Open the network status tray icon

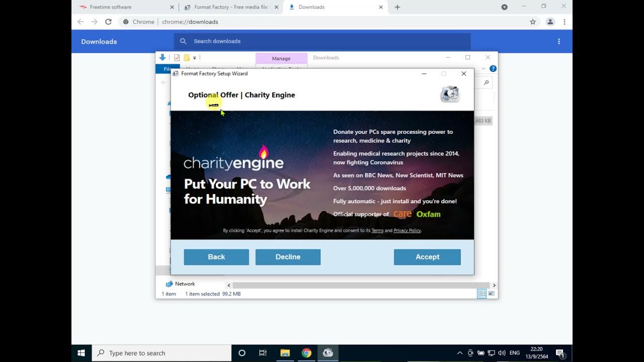click(492, 353)
